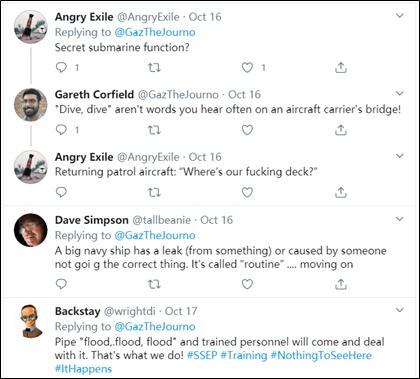Reply to Dave Simpson's navy ship tweet
This screenshot has height=379, width=420.
click(x=62, y=284)
